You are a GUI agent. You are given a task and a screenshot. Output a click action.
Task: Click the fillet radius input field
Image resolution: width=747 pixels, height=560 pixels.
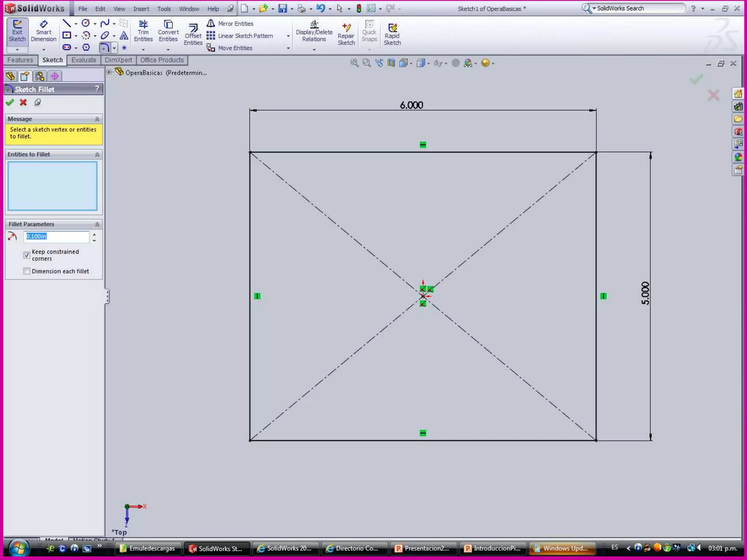57,237
